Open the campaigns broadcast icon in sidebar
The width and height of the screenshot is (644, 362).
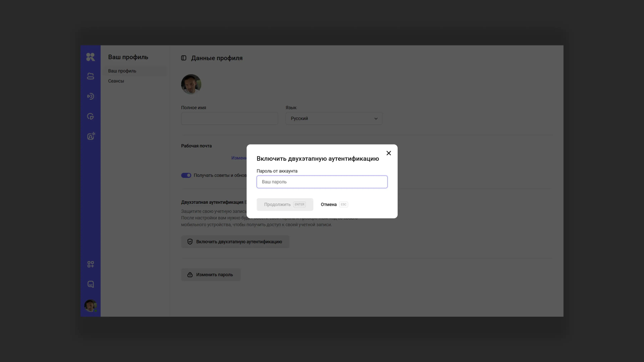(90, 96)
